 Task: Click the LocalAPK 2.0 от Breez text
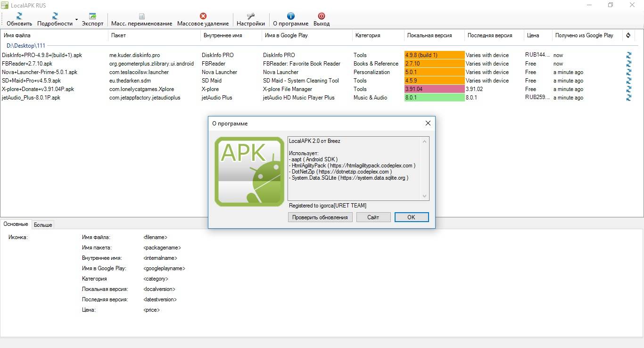314,141
